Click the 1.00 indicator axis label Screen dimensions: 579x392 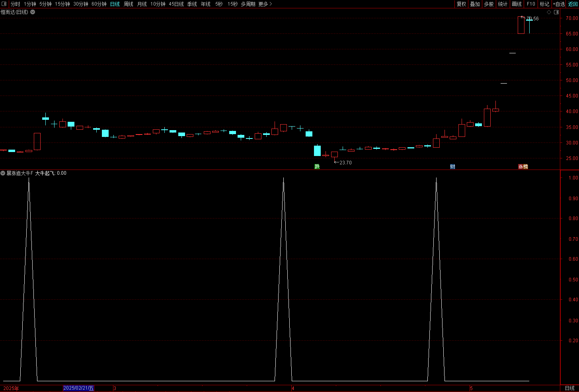tap(573, 178)
